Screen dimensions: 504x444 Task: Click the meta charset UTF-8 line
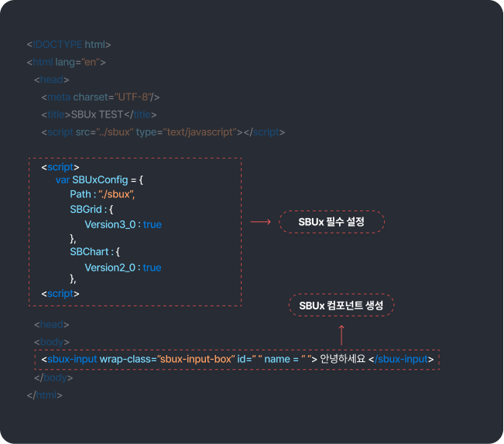101,97
